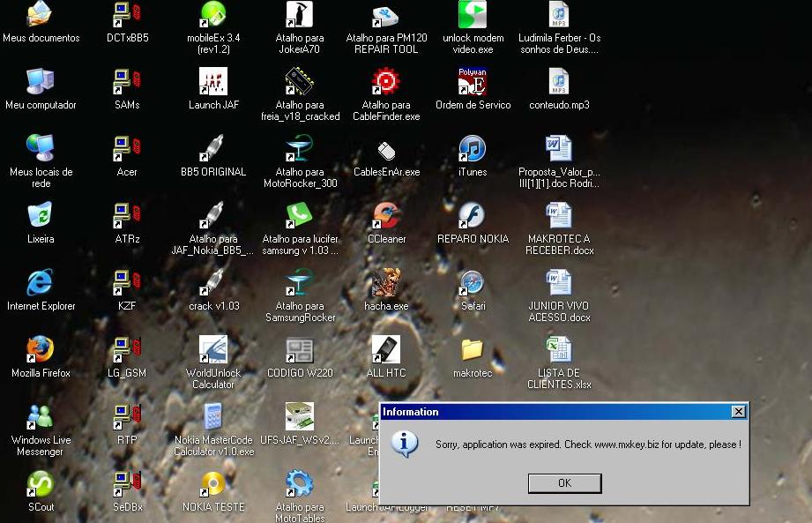Launch the Safari browser shortcut

coord(473,282)
